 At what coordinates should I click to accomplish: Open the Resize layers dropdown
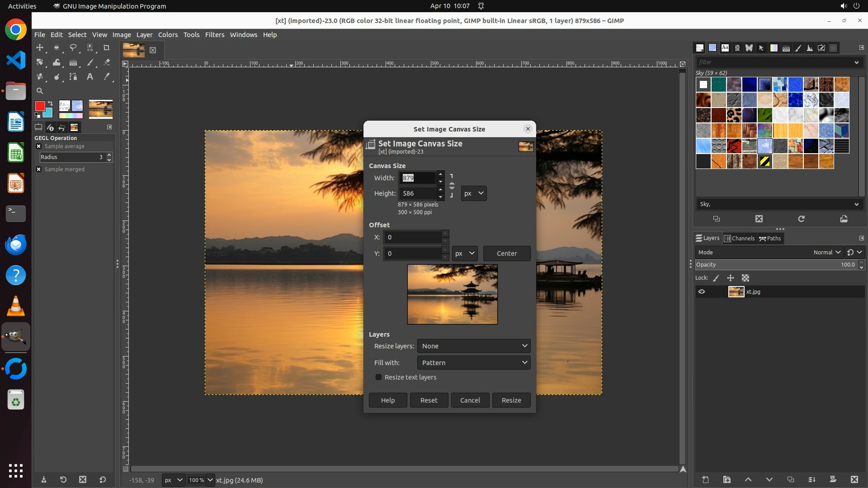point(473,346)
